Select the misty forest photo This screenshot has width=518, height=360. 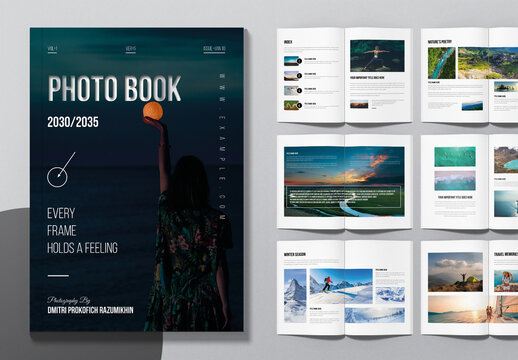[455, 181]
